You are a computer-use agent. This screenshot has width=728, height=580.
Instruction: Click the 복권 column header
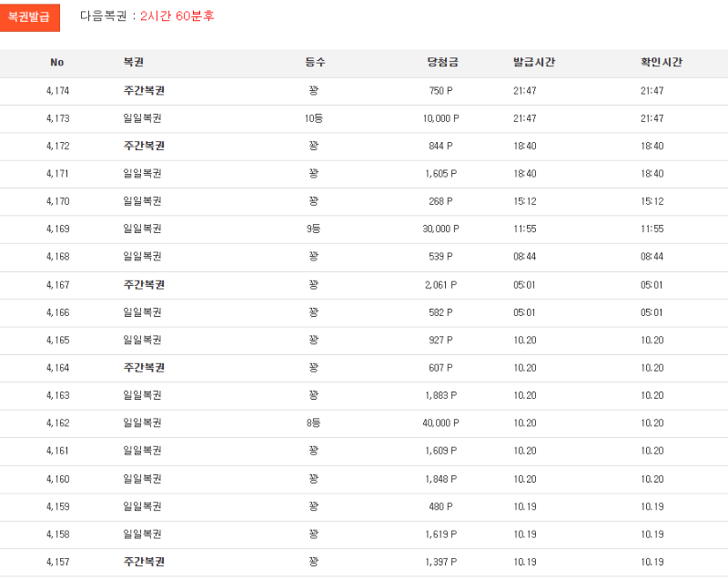pos(134,63)
